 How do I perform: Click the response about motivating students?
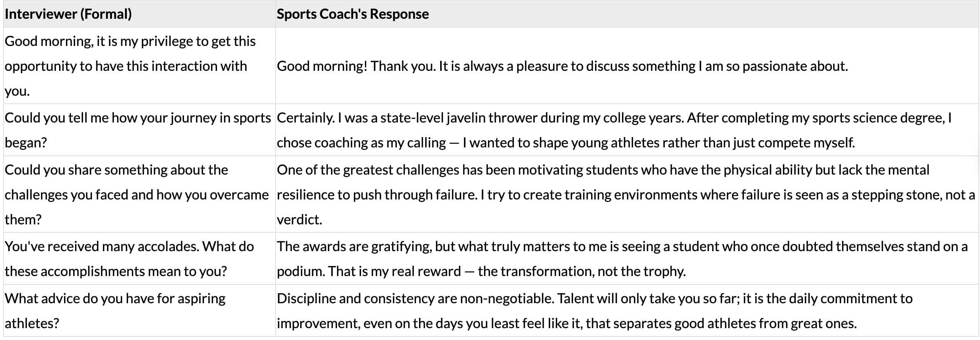coord(625,195)
